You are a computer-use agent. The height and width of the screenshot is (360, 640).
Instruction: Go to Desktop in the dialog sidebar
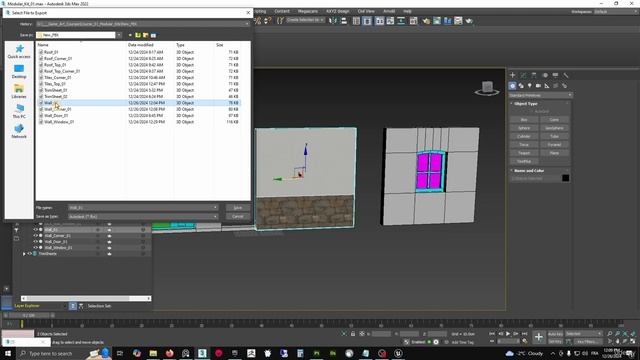pyautogui.click(x=19, y=71)
